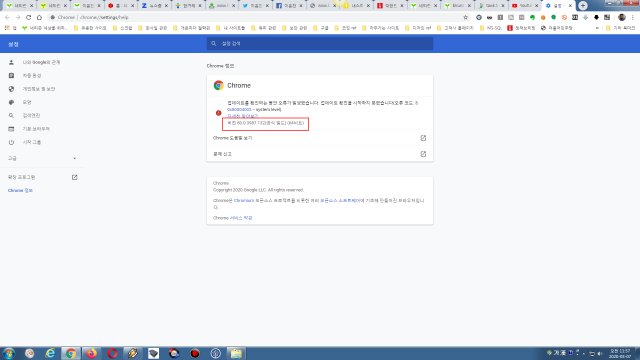Switch to the Facebook tab
Image resolution: width=640 pixels, height=360 pixels.
click(x=289, y=6)
